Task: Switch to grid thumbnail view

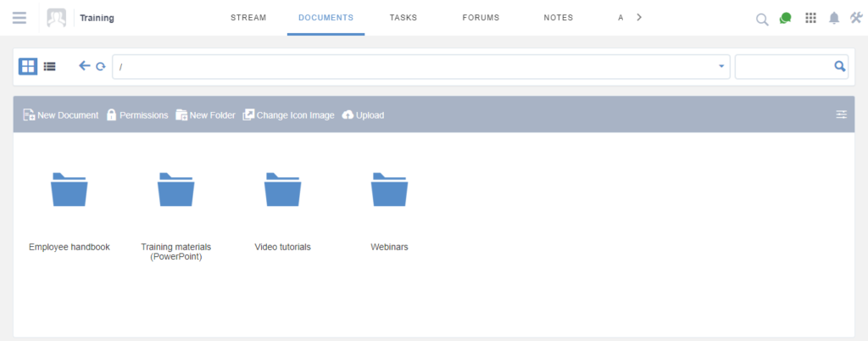Action: pyautogui.click(x=28, y=66)
